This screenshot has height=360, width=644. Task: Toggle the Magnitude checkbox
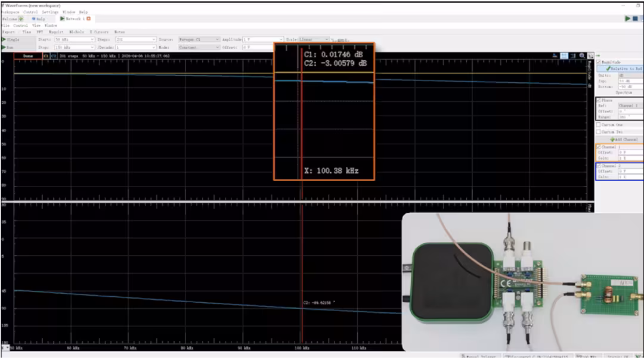[599, 62]
